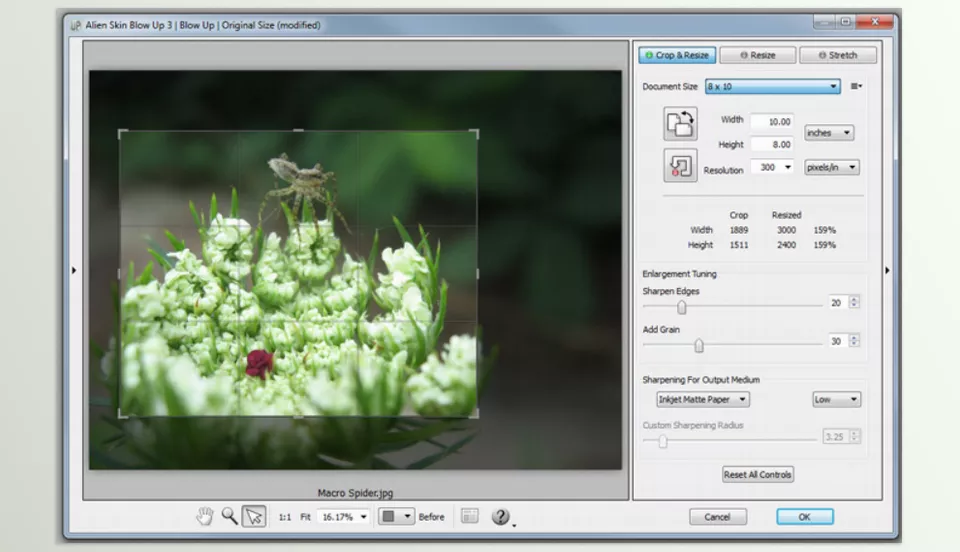Screen dimensions: 960x552
Task: Click the Height input field
Action: click(773, 144)
